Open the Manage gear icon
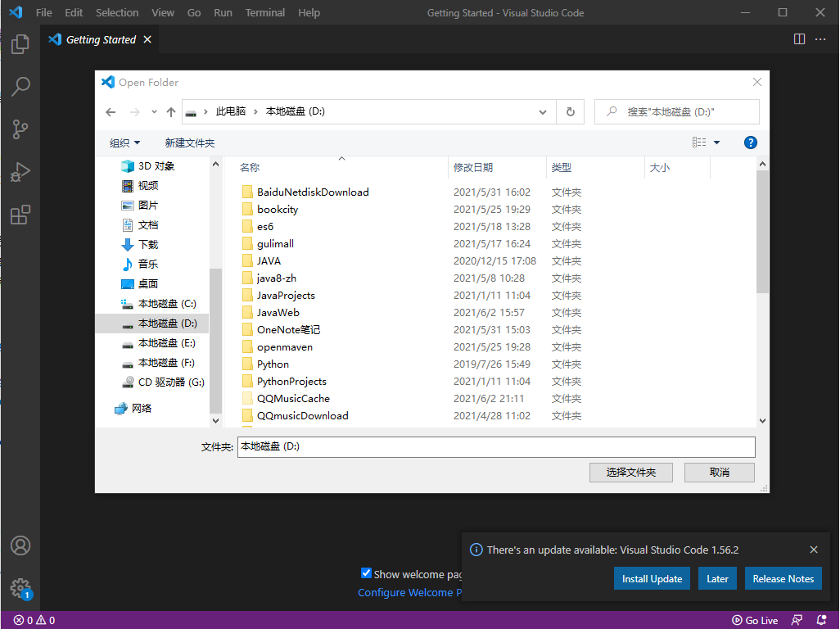Viewport: 840px width, 629px height. click(x=20, y=588)
